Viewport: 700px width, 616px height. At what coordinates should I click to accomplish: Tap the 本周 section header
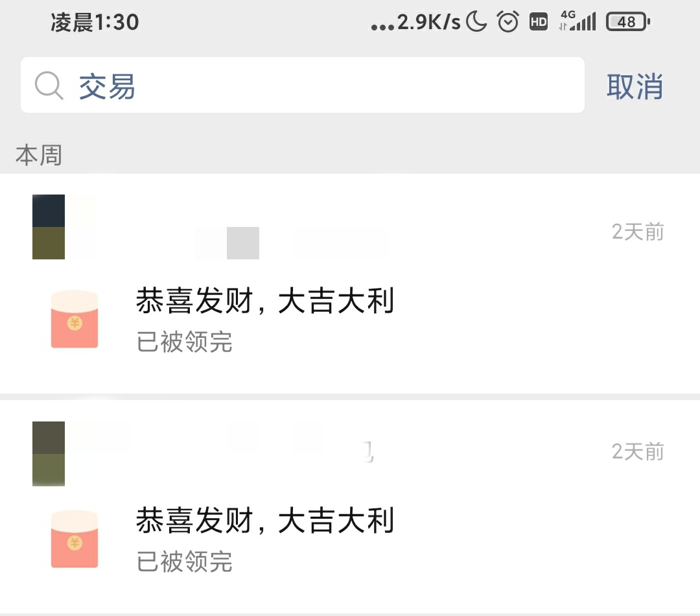point(39,155)
